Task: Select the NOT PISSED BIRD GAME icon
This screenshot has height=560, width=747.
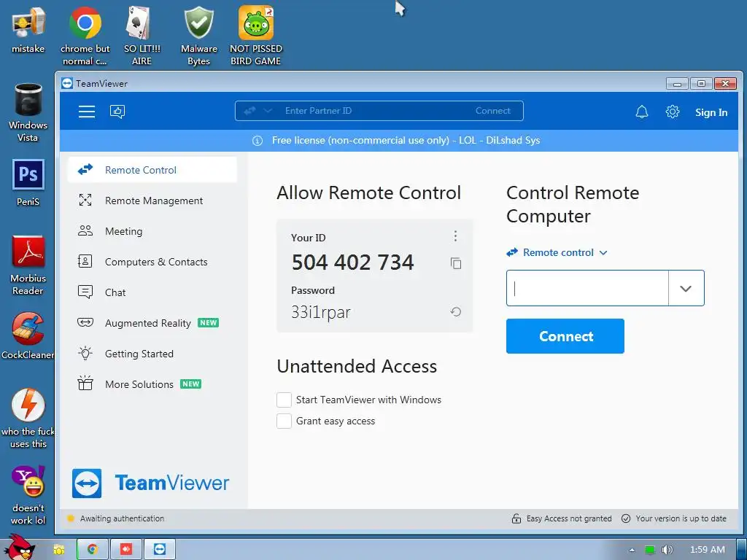Action: point(256,36)
